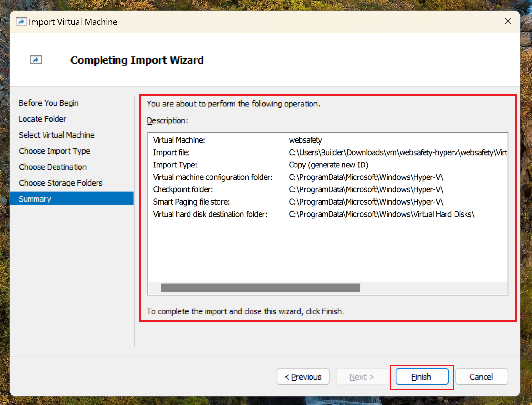
Task: Open the Choose Storage Folders step
Action: click(61, 183)
